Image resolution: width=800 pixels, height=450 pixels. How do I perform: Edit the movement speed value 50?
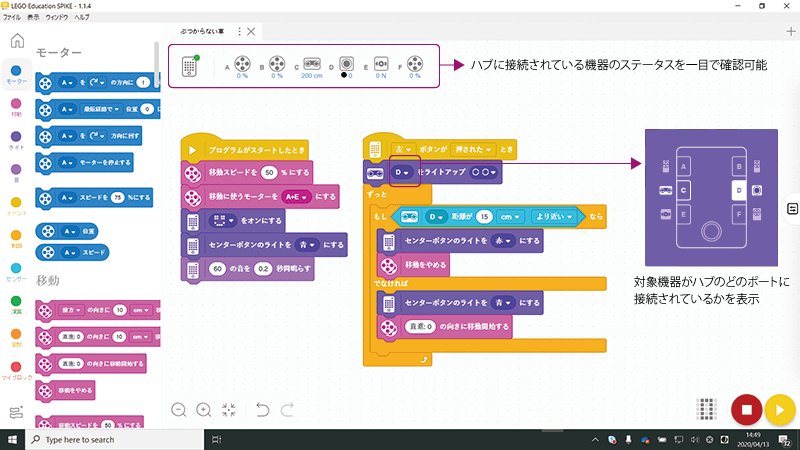269,172
